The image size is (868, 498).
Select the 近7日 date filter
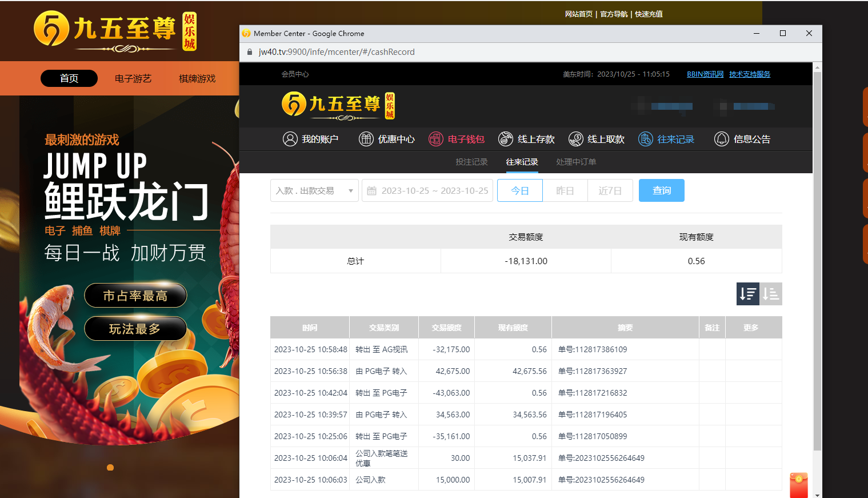[x=610, y=190]
